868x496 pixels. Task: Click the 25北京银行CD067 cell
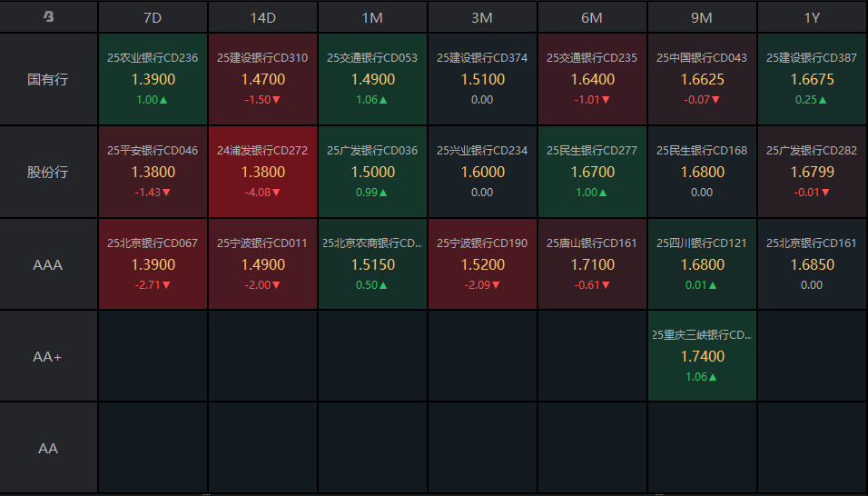click(153, 264)
